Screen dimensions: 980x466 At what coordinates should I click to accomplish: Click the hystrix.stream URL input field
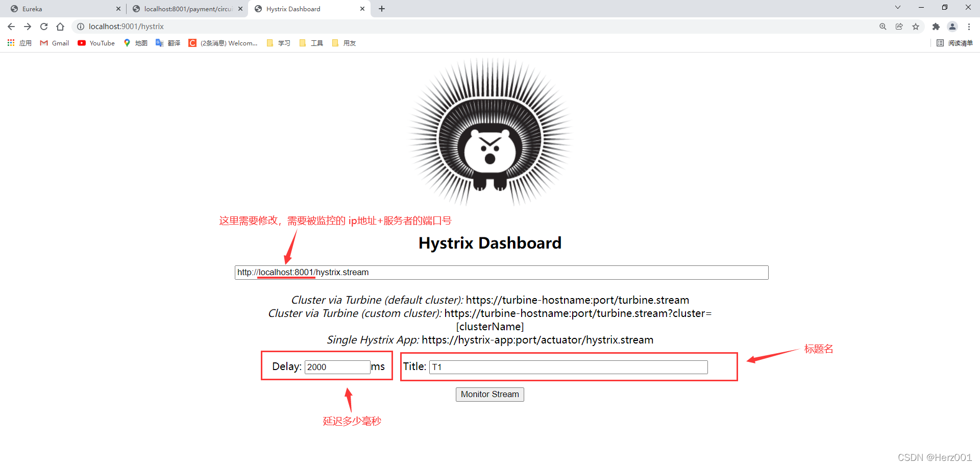click(501, 273)
